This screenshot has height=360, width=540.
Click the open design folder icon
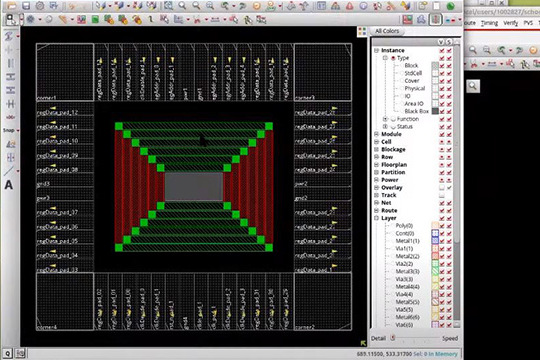click(11, 5)
